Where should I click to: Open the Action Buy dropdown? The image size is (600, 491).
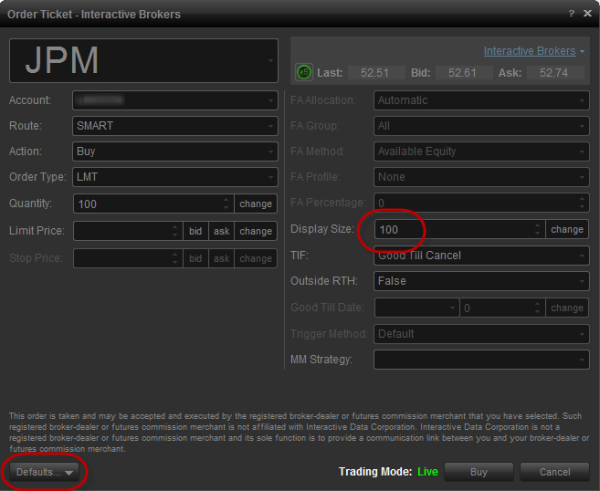175,152
